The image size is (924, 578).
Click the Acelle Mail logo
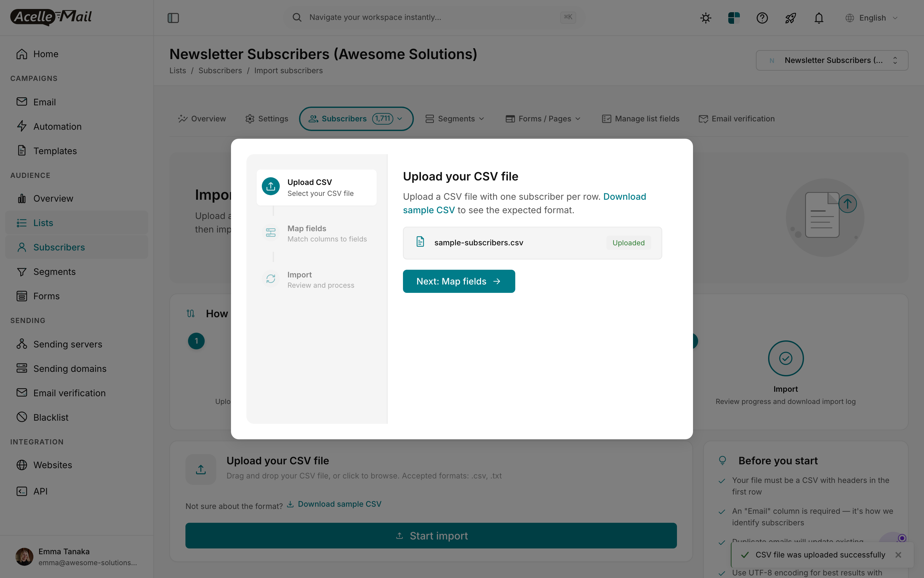(x=51, y=17)
